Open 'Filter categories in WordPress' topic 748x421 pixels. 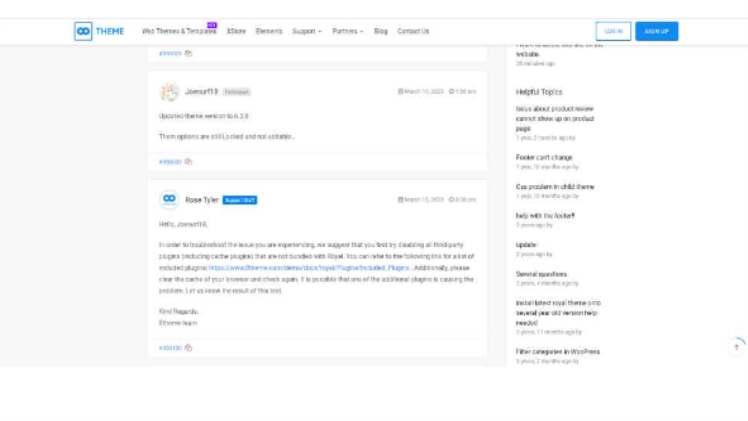point(557,352)
